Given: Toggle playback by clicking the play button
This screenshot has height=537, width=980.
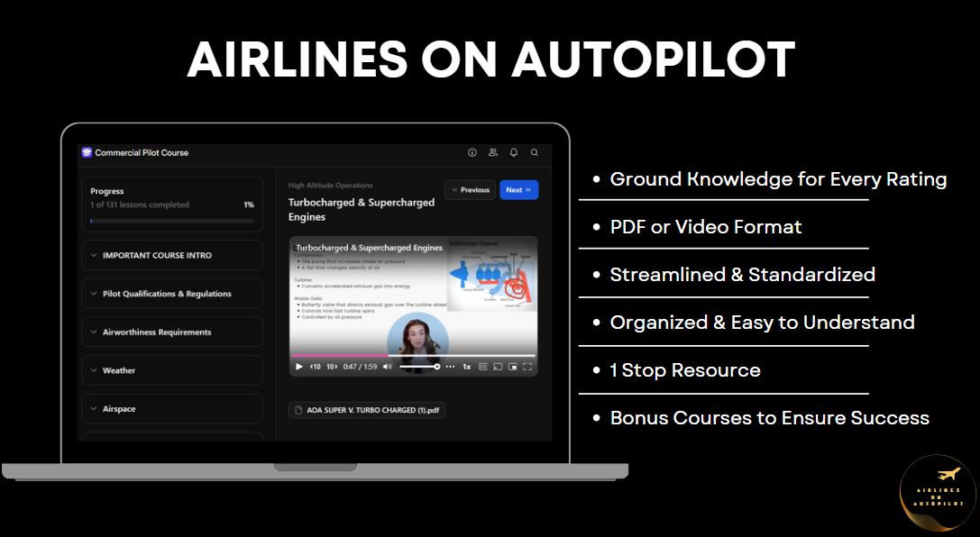Looking at the screenshot, I should coord(298,367).
